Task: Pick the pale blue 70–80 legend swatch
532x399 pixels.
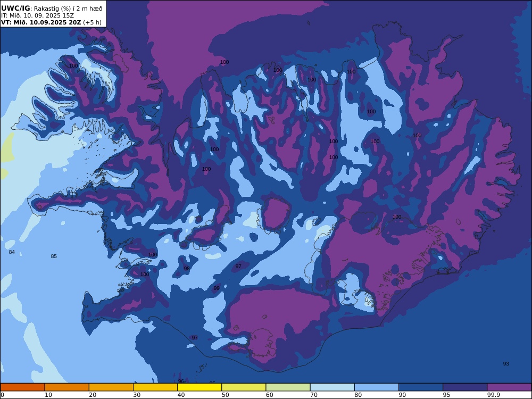Action: (332, 387)
